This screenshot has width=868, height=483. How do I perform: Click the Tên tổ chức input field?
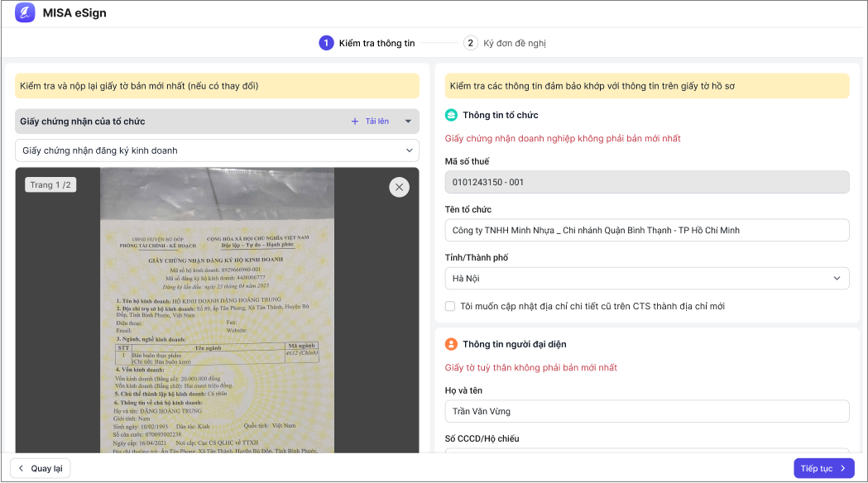click(646, 230)
